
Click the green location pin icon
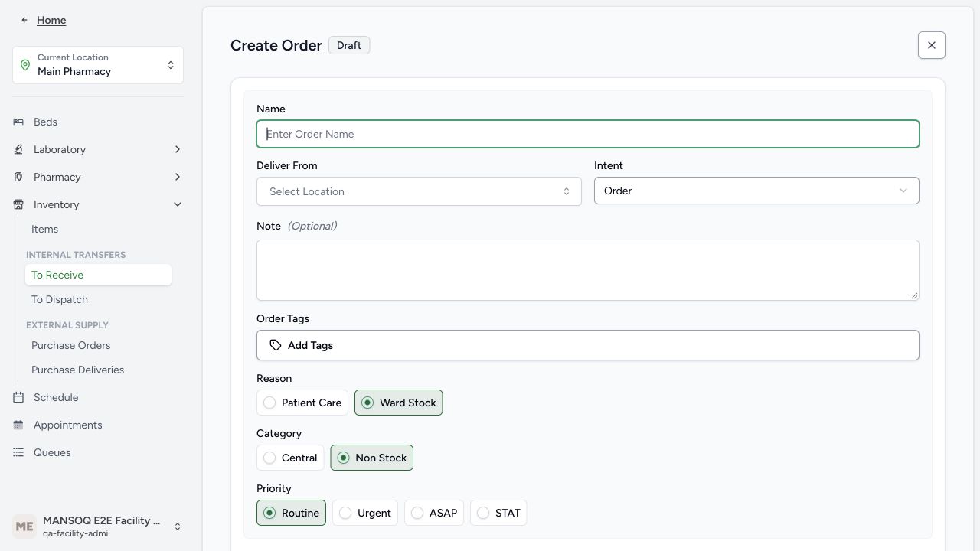pyautogui.click(x=25, y=65)
